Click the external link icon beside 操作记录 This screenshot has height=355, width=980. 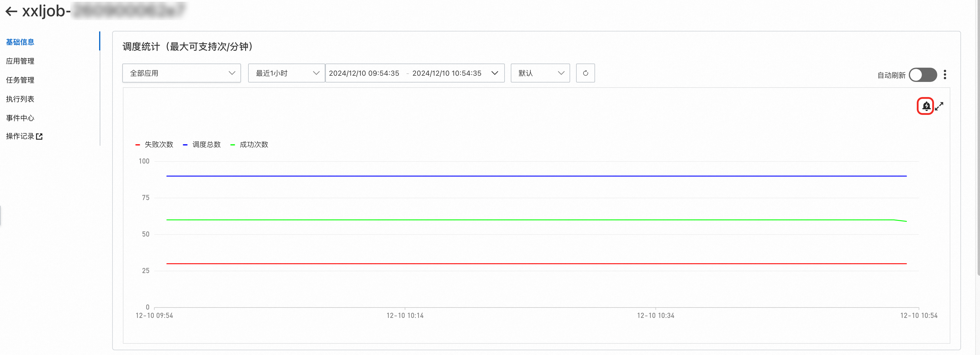[39, 136]
